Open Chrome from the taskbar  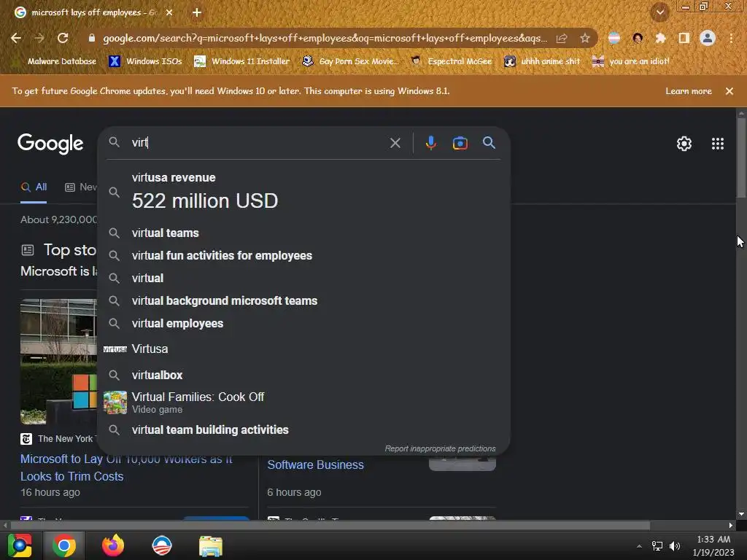pos(64,545)
